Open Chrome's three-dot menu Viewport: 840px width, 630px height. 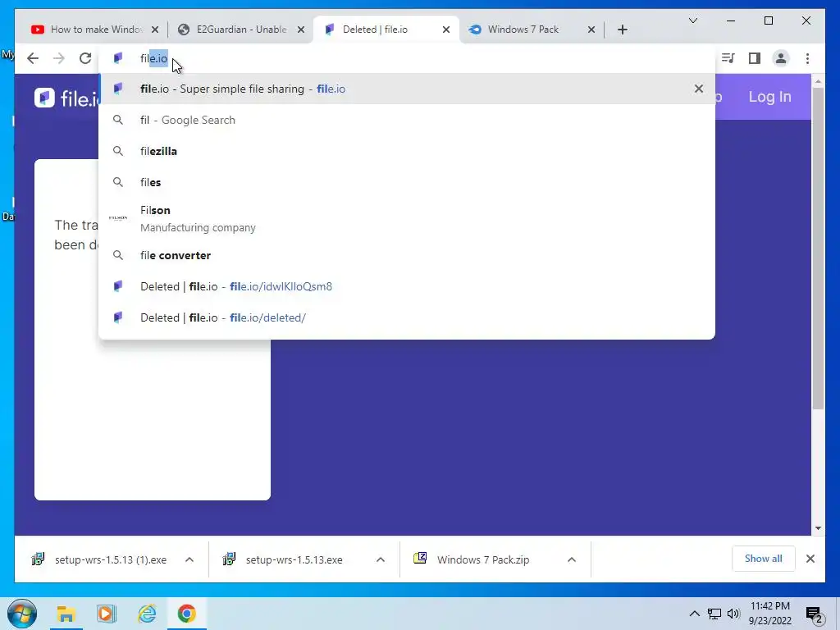(x=807, y=58)
